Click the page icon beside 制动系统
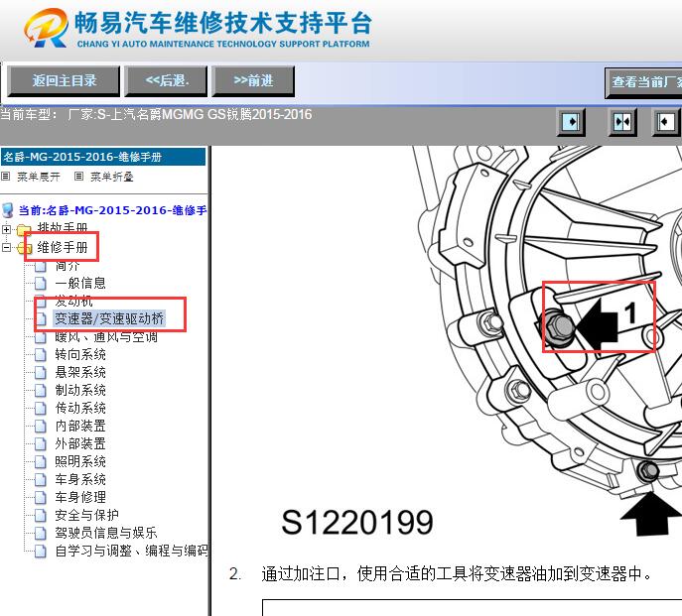 (40, 391)
